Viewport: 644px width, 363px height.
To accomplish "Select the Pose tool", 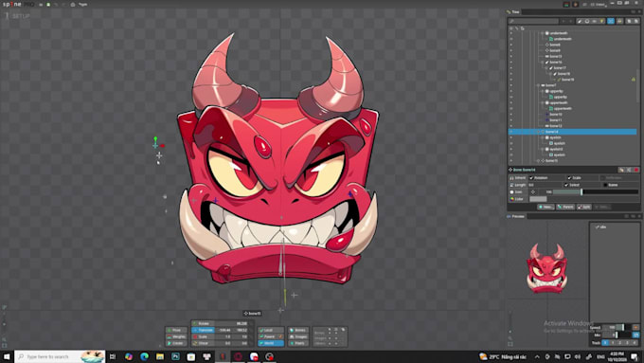I will tap(176, 330).
